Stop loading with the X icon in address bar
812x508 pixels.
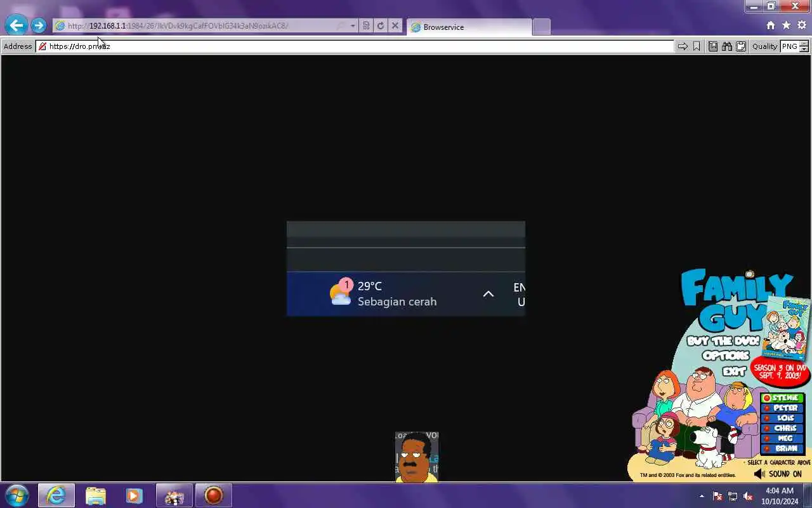(x=395, y=26)
